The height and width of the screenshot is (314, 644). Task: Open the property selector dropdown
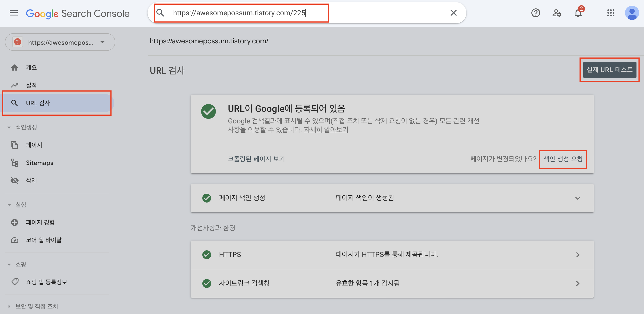(60, 42)
